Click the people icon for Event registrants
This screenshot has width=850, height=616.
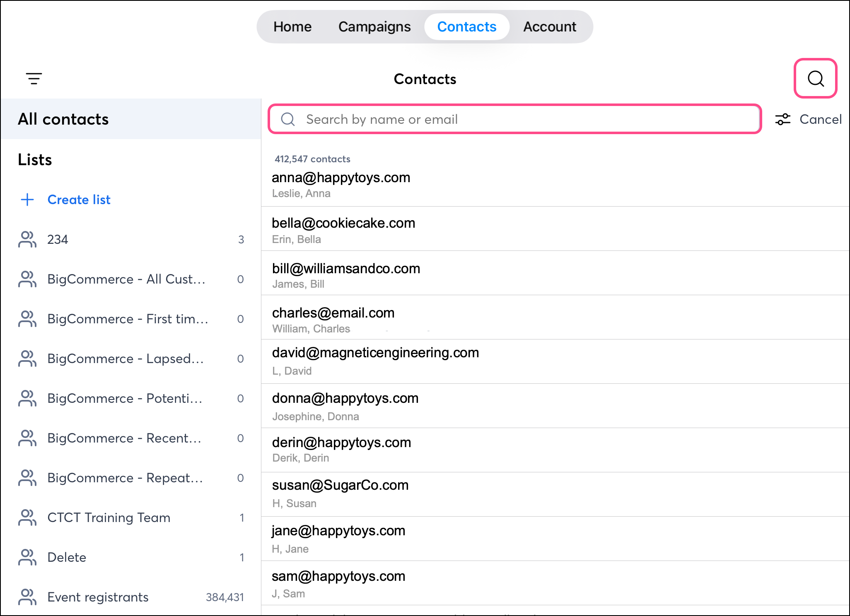pos(27,597)
